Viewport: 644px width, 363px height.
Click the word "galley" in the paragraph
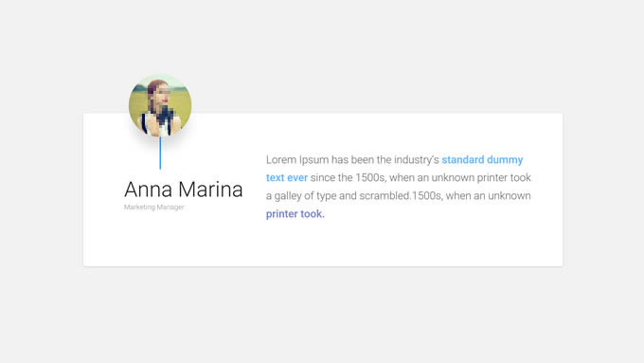click(288, 196)
